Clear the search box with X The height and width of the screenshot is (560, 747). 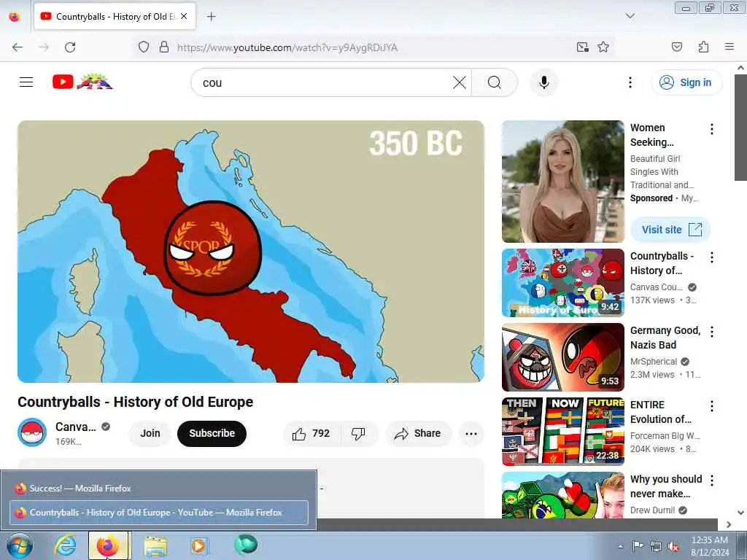[460, 82]
